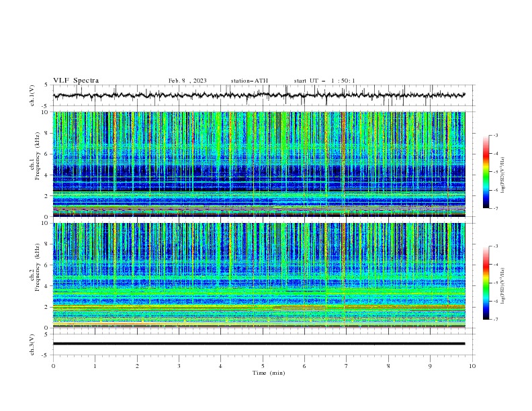Click the "5" tick on the time axis
Image resolution: width=532 pixels, height=411 pixels.
263,366
